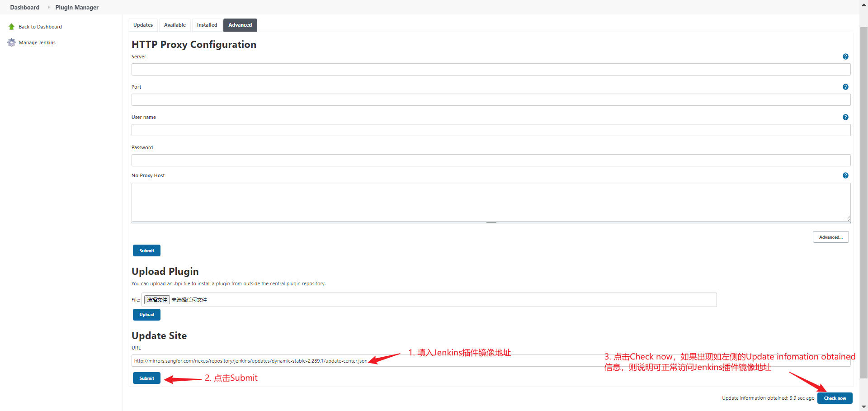This screenshot has width=868, height=411.
Task: Submit the Update Site URL
Action: [146, 378]
